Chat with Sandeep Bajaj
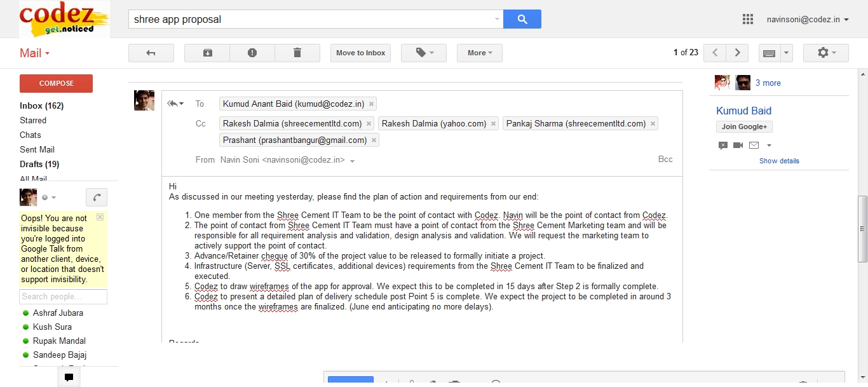This screenshot has height=387, width=868. [x=60, y=355]
